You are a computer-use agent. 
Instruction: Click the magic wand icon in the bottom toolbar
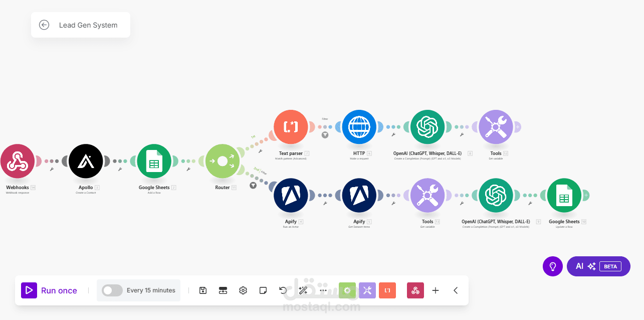point(303,290)
